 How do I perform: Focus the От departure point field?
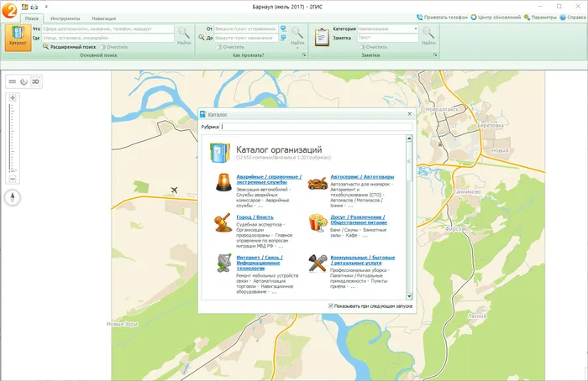coord(246,29)
